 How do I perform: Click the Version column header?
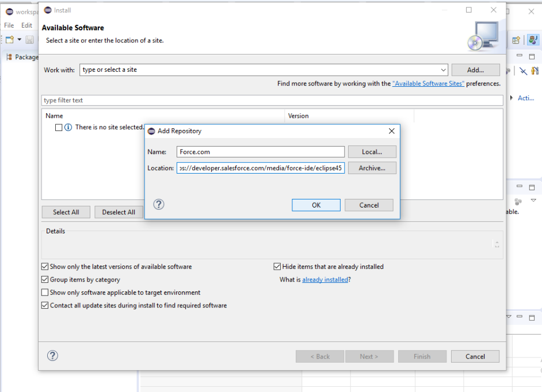click(x=298, y=116)
